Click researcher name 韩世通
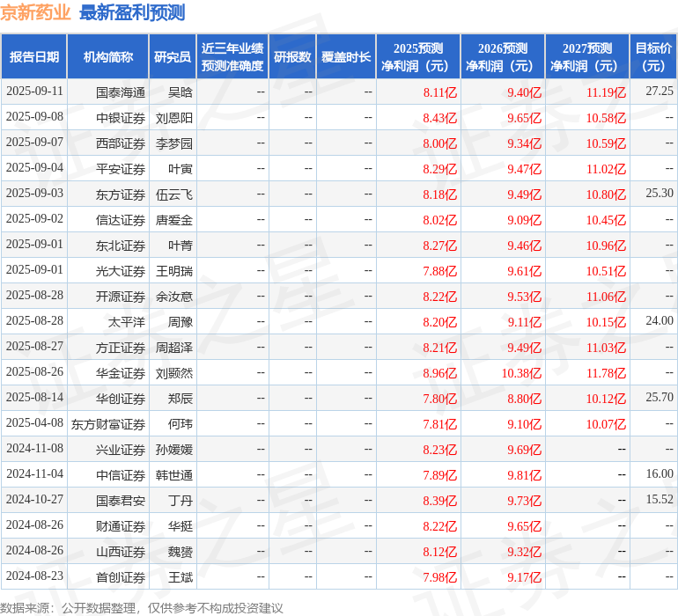The width and height of the screenshot is (678, 616). [x=174, y=475]
